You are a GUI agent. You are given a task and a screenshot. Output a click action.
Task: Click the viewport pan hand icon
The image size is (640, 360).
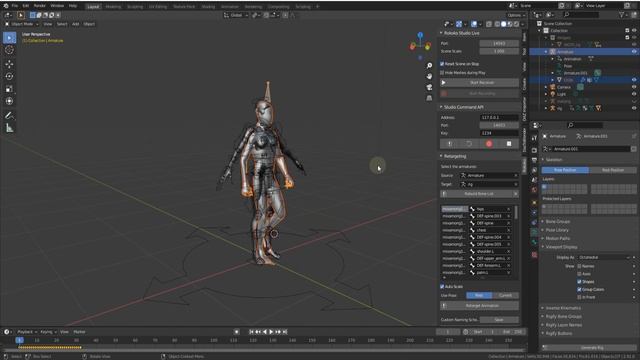429,76
